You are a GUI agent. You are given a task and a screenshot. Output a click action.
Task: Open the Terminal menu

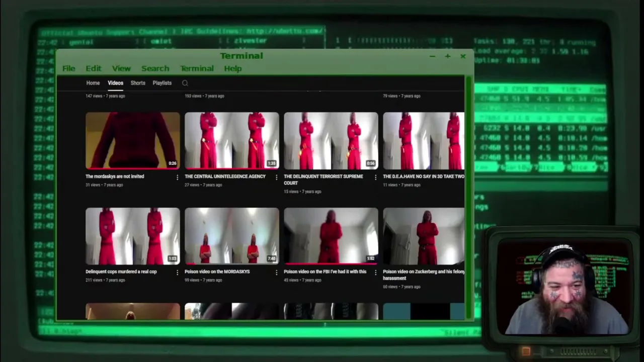click(x=197, y=68)
